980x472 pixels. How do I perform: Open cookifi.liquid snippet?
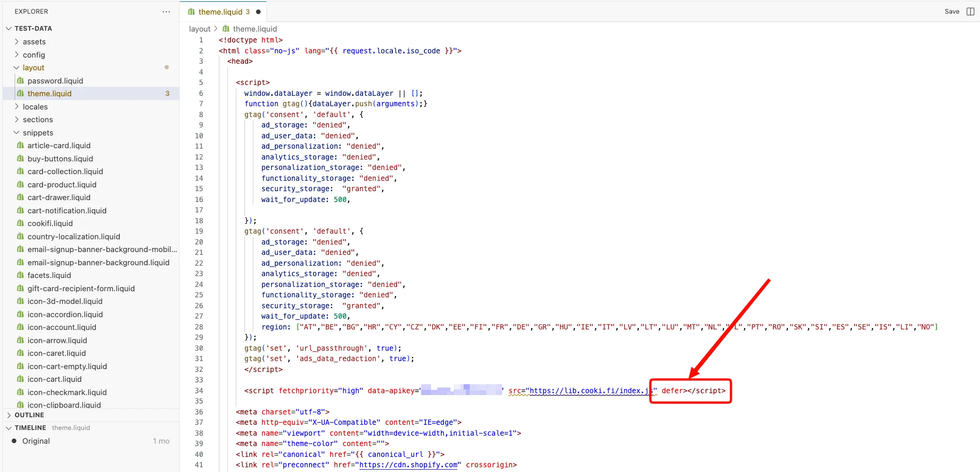click(x=50, y=223)
